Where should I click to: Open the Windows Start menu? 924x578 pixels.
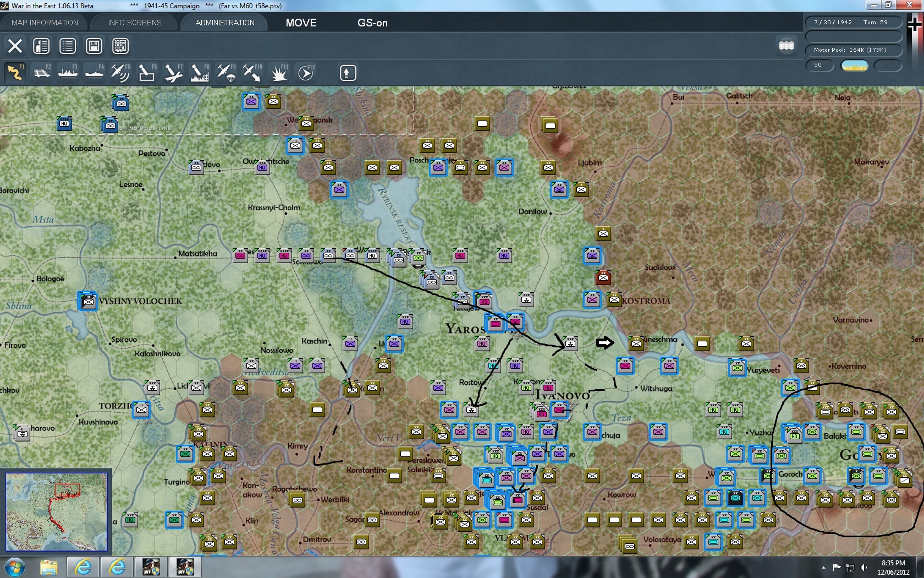tap(15, 567)
